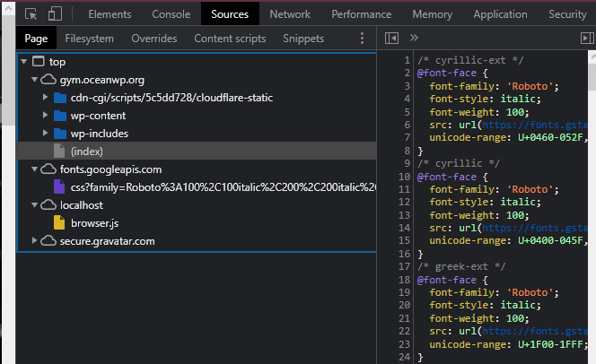Screen dimensions: 596x364
Task: Collapse the fonts.googleapis.com domain arrow
Action: (34, 169)
